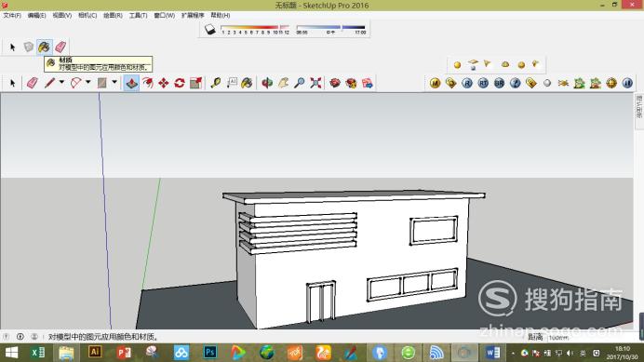Open Windows Start button

11,353
